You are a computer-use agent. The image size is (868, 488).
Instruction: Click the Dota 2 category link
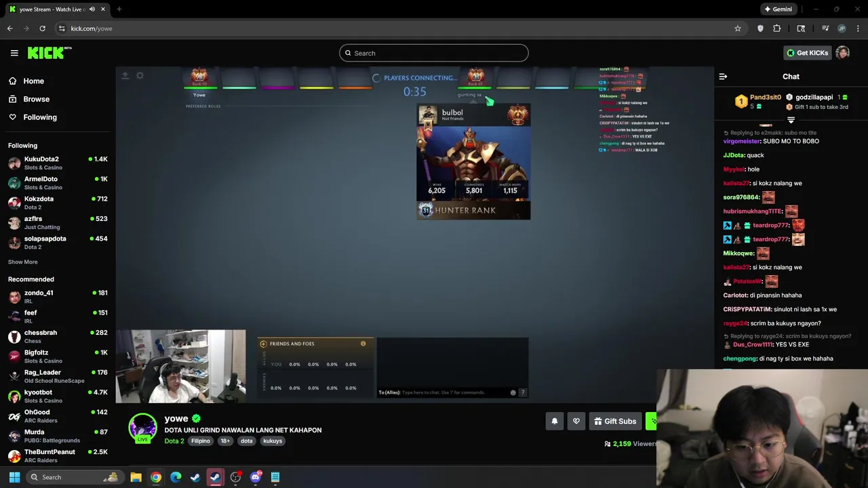tap(174, 441)
